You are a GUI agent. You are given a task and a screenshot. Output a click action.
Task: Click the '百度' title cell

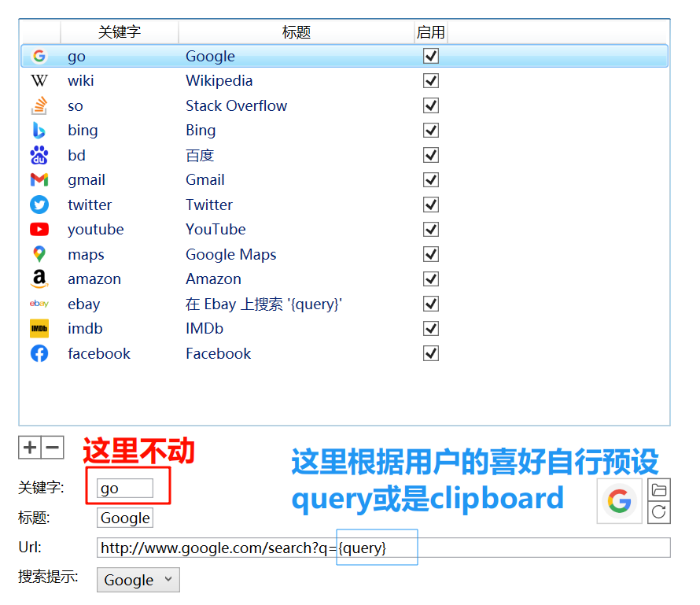[200, 155]
